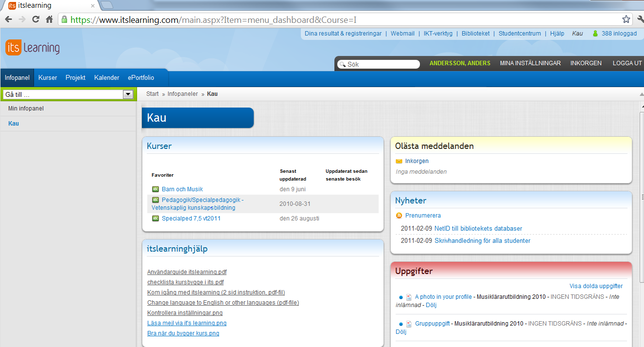Open INKORGEN in the top bar
This screenshot has width=644, height=347.
586,63
